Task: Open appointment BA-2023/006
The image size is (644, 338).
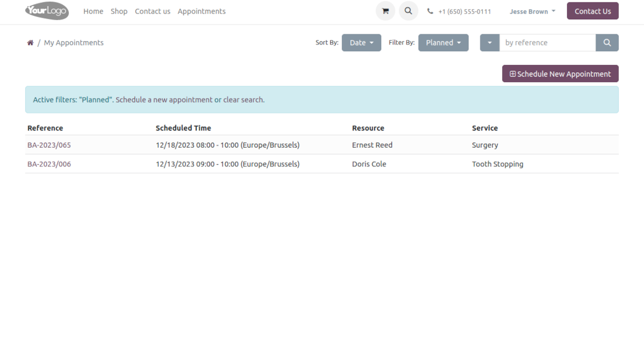Action: 49,164
